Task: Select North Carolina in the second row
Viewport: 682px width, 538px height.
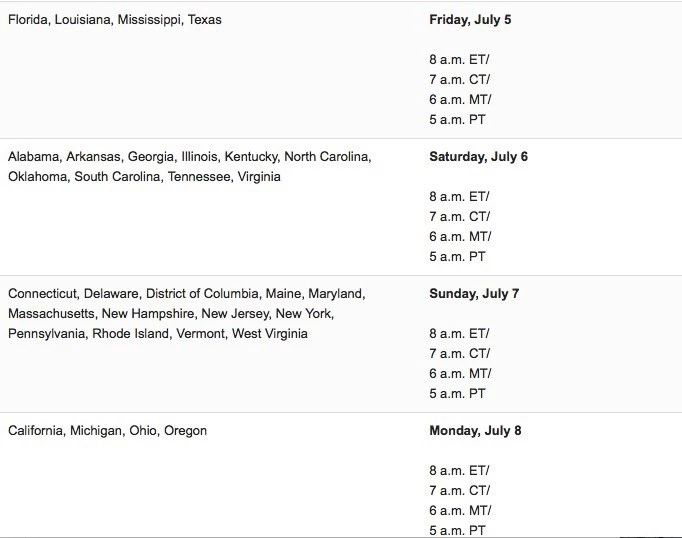Action: [327, 157]
